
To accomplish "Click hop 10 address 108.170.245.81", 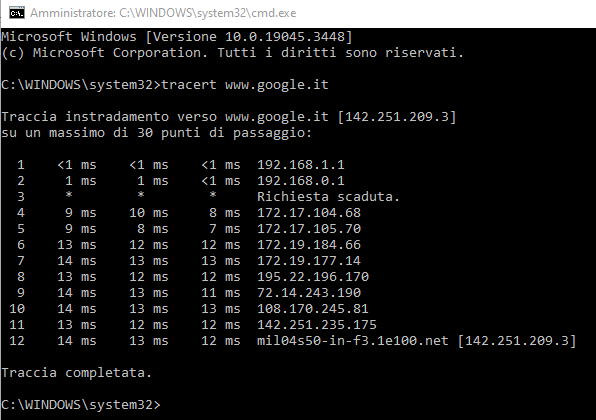I will click(x=313, y=309).
